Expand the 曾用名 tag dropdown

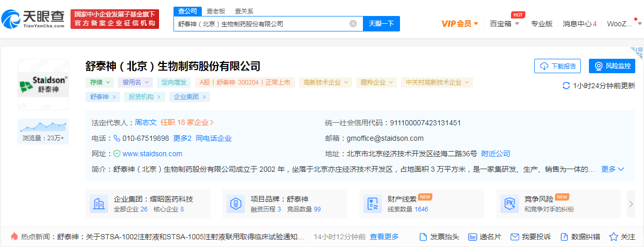click(x=135, y=82)
